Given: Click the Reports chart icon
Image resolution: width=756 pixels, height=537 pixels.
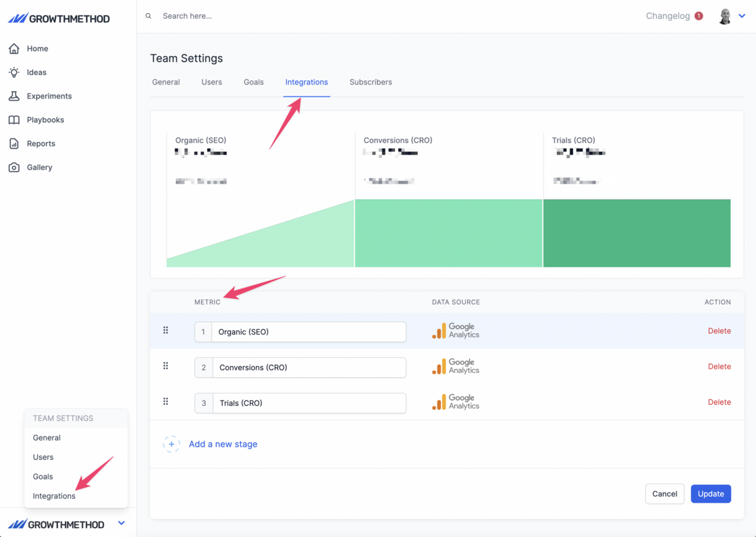Looking at the screenshot, I should tap(14, 143).
